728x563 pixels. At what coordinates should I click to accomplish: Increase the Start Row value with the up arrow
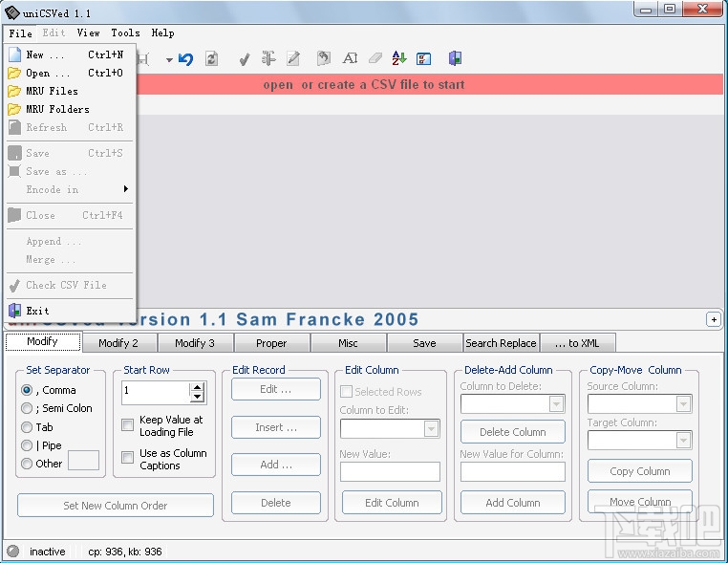198,387
